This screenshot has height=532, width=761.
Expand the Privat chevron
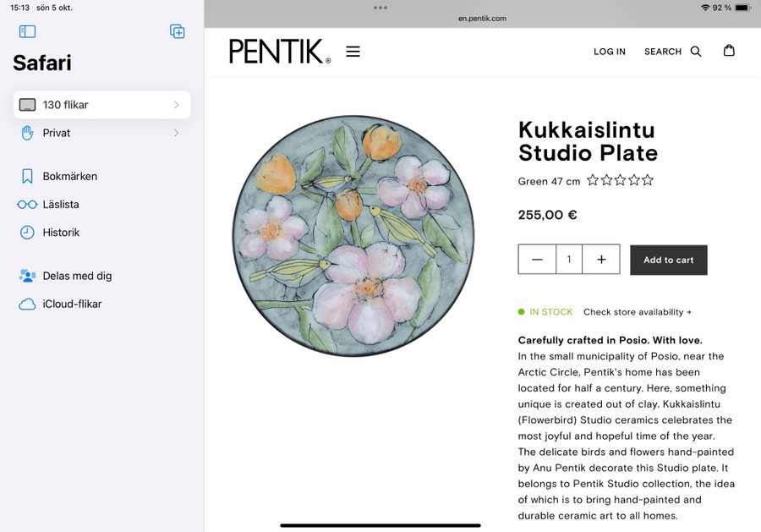[x=176, y=133]
